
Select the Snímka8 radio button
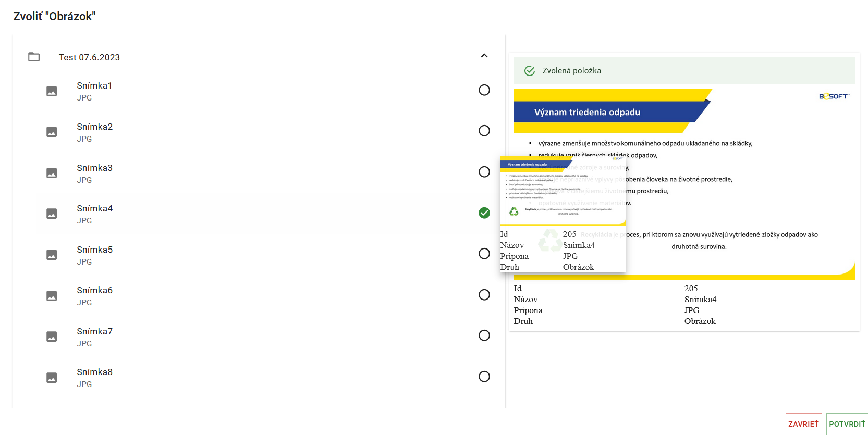(484, 377)
